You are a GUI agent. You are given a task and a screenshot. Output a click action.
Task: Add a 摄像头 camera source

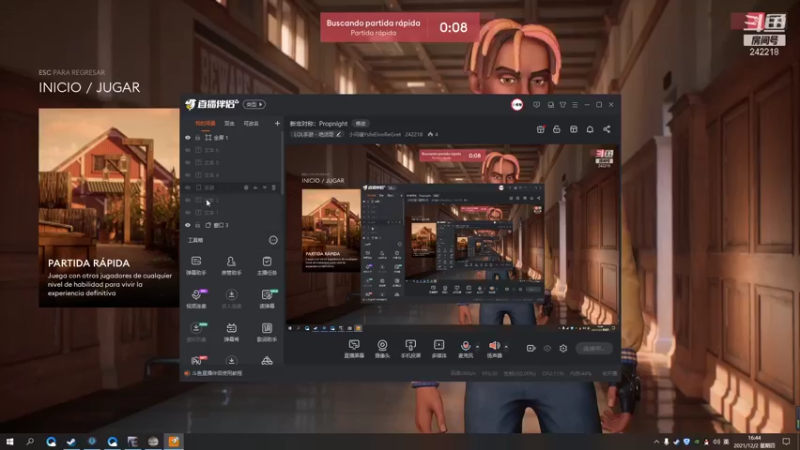coord(382,349)
